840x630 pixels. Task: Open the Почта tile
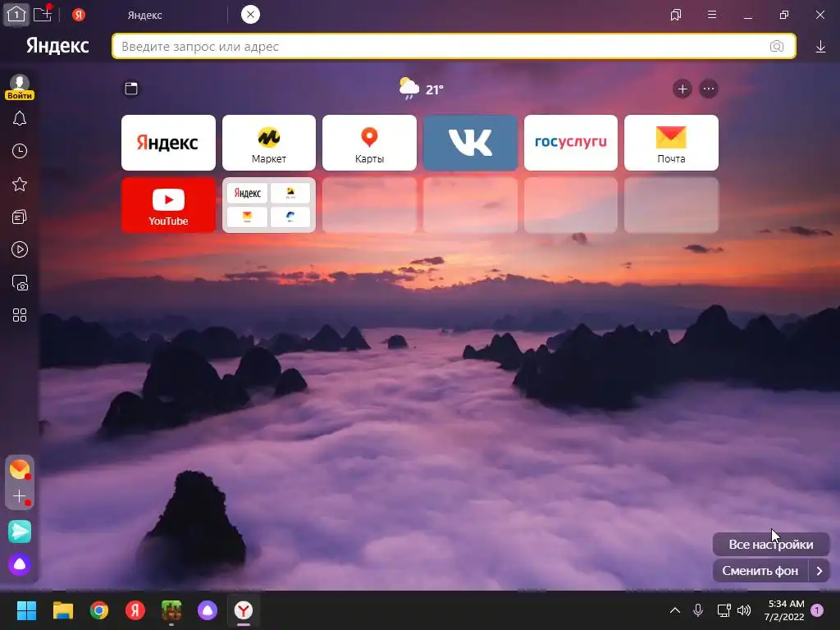click(671, 143)
